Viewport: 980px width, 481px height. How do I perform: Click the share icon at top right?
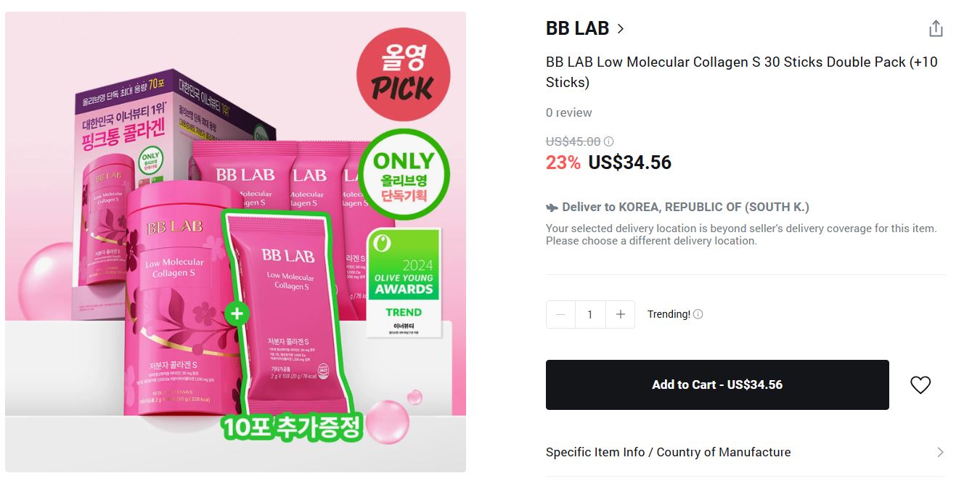(936, 28)
